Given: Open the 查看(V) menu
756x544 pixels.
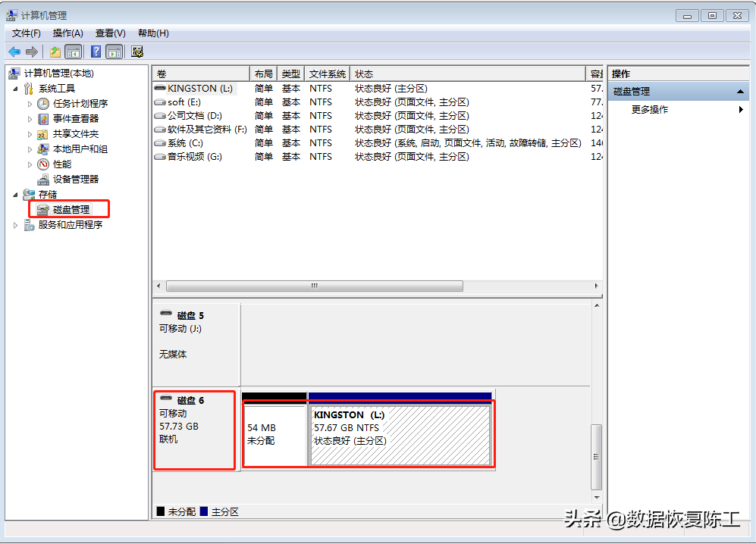Looking at the screenshot, I should [x=111, y=33].
